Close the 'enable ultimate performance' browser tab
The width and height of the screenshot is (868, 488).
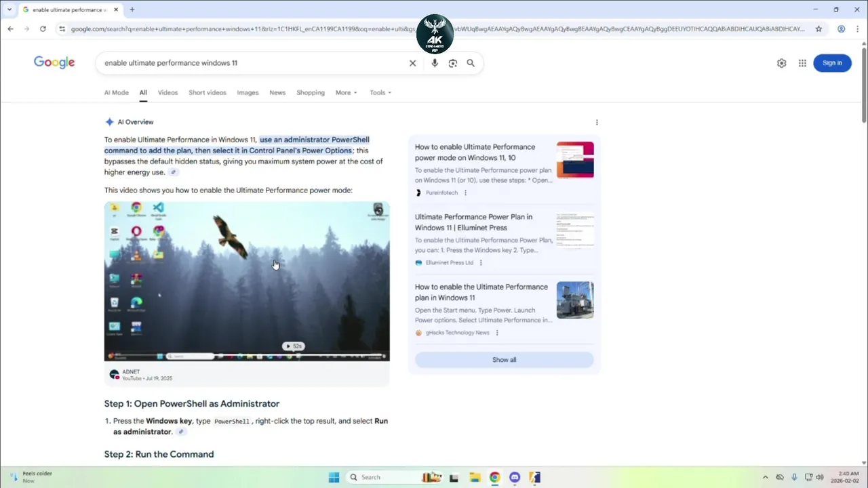tap(115, 9)
